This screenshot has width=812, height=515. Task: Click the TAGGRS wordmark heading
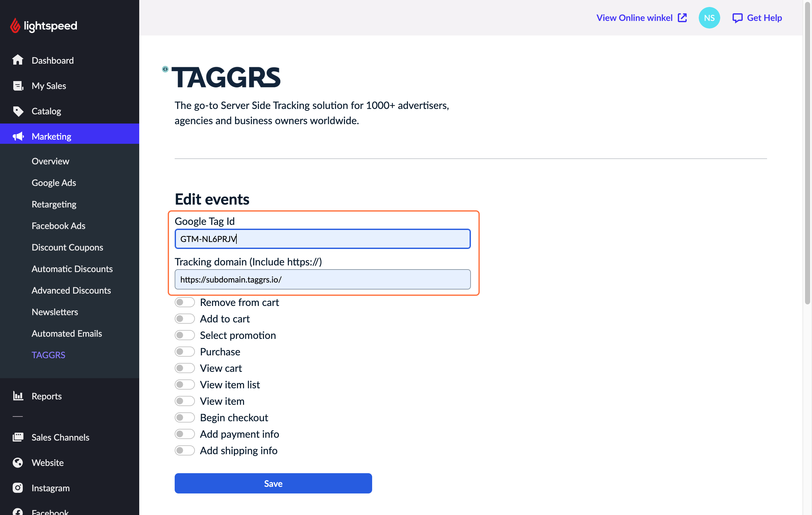tap(226, 77)
